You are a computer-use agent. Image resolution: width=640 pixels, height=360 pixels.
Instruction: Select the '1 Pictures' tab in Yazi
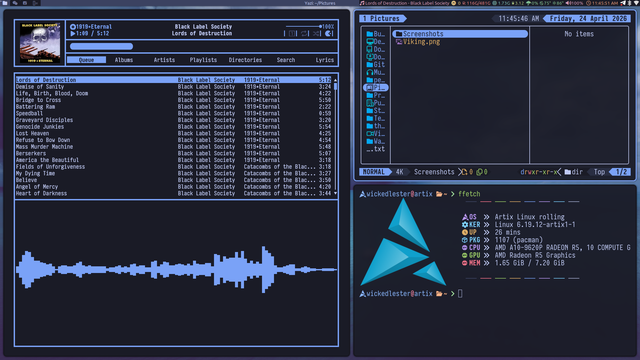(382, 18)
